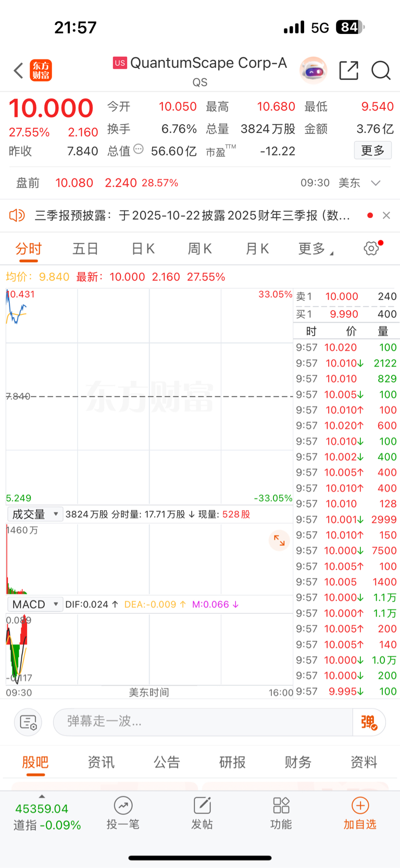400x868 pixels.
Task: Tap the 盘前 price 10.080
Action: pyautogui.click(x=74, y=183)
